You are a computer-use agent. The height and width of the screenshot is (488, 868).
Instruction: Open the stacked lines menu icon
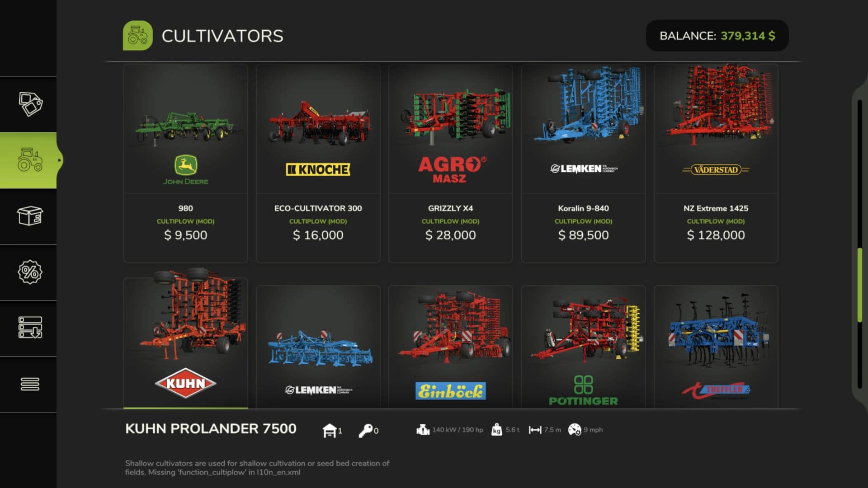click(30, 384)
